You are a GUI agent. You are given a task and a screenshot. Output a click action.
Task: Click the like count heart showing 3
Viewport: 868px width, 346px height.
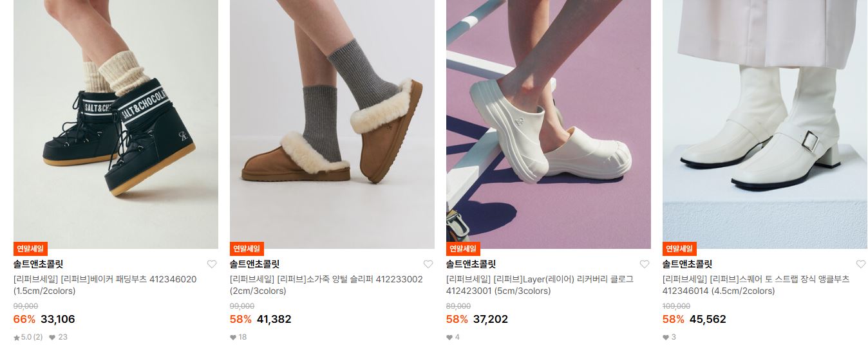tap(666, 337)
